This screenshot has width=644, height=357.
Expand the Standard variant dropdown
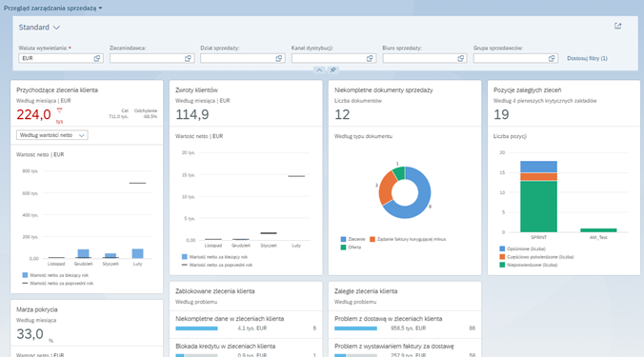39,28
